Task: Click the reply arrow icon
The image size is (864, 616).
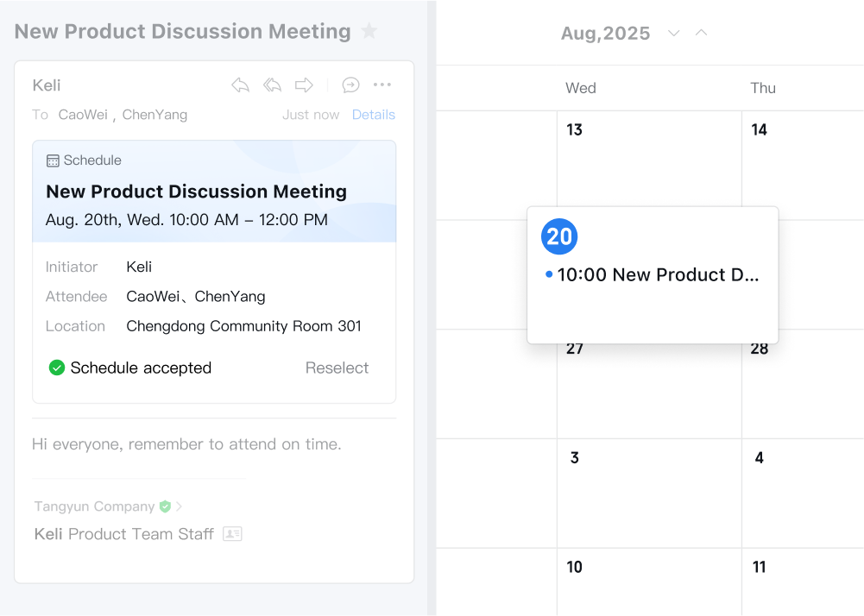Action: [241, 85]
